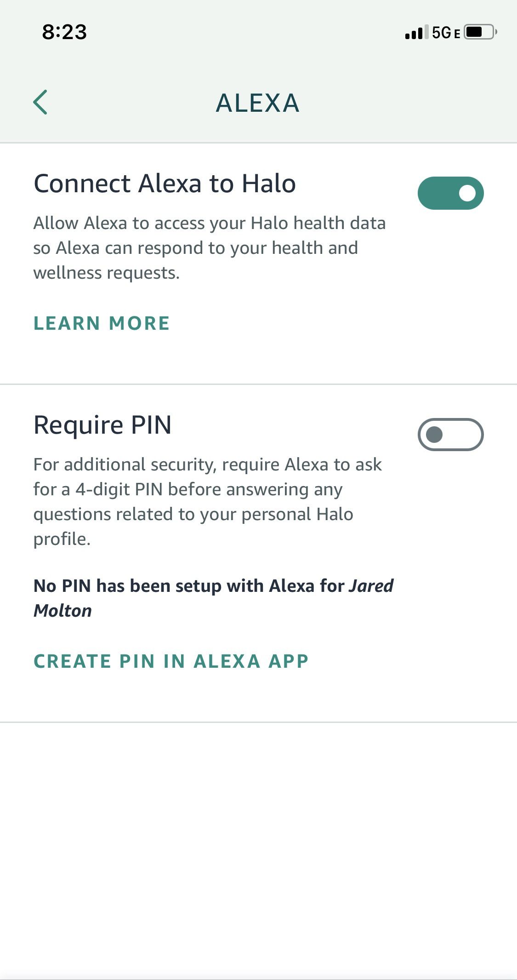517x980 pixels.
Task: Tap the name Jared Molton
Action: coord(62,611)
